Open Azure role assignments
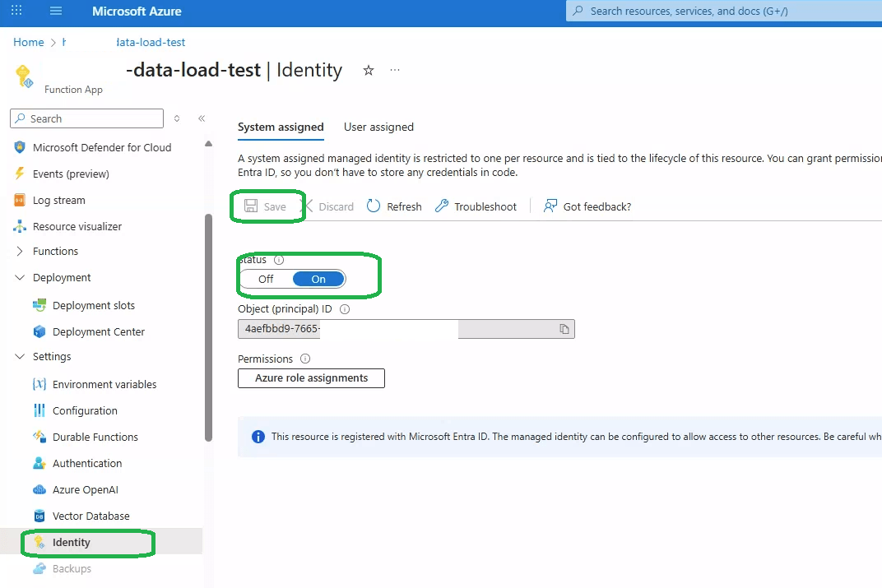Screen dimensions: 882x588 [x=311, y=378]
